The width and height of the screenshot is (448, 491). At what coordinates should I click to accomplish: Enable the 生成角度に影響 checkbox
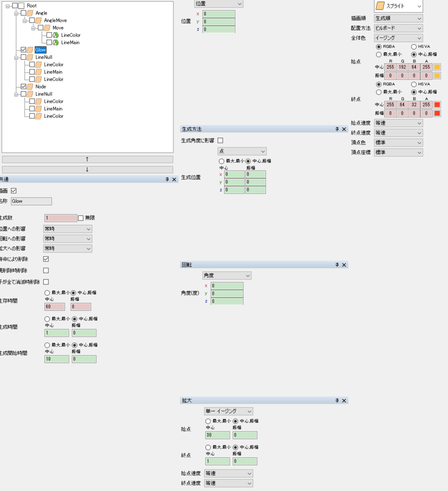[220, 140]
